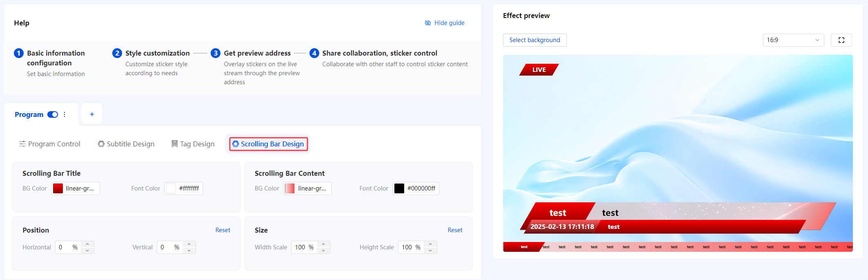Image resolution: width=868 pixels, height=280 pixels.
Task: Decrease Height Scale value
Action: (430, 251)
